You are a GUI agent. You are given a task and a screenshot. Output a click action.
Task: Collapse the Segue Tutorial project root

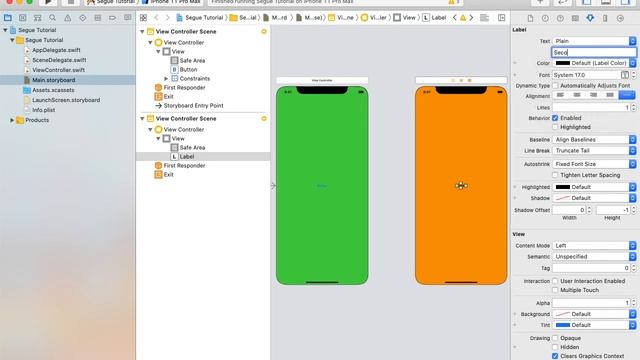[x=5, y=30]
